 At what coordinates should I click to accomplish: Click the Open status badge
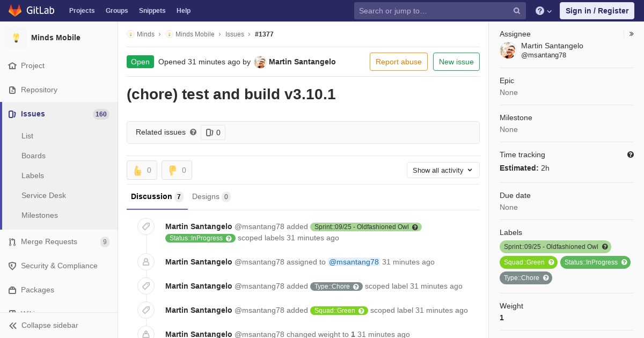click(140, 62)
